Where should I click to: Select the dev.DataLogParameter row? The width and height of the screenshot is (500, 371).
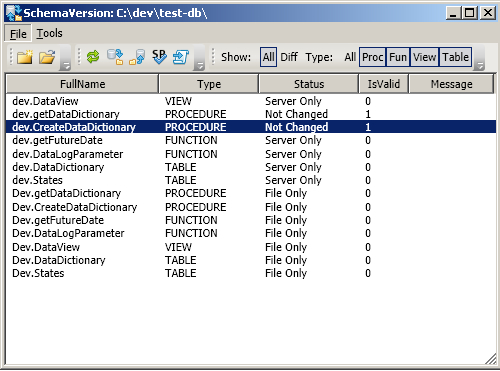(x=251, y=154)
